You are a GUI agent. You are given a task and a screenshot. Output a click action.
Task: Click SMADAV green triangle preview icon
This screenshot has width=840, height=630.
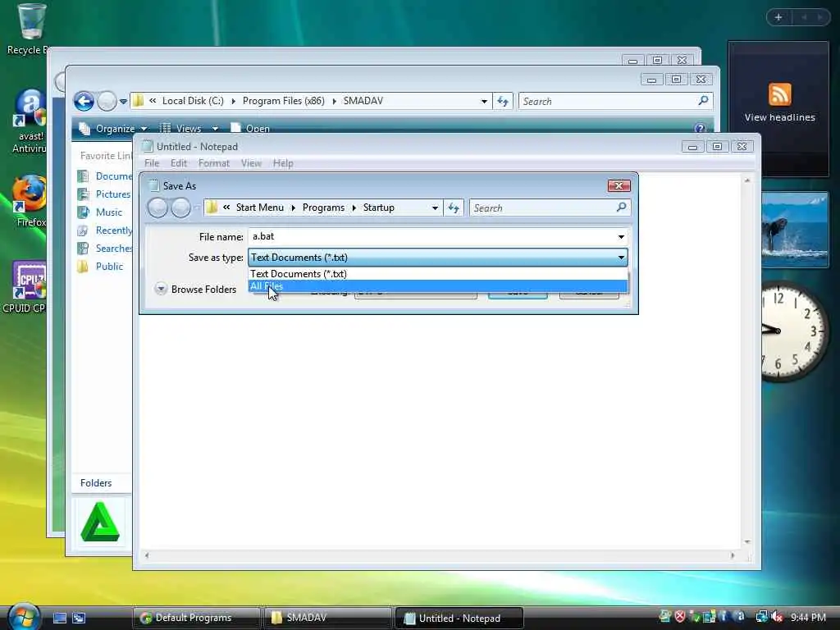99,523
